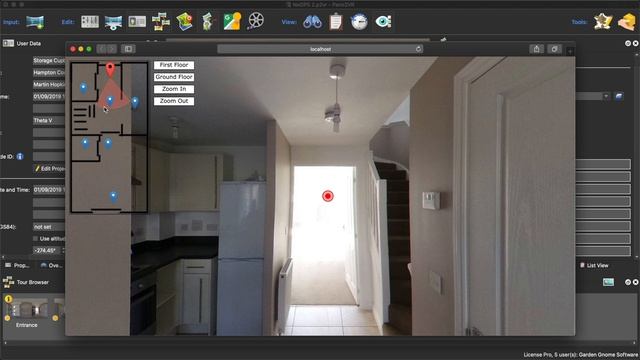640x360 pixels.
Task: Select the blue pin right of the radar cone
Action: pyautogui.click(x=135, y=102)
